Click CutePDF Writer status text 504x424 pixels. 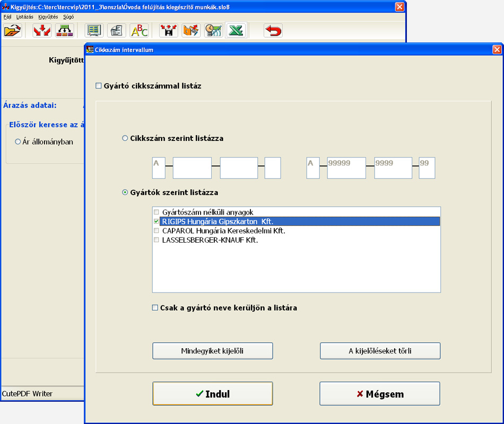[27, 394]
